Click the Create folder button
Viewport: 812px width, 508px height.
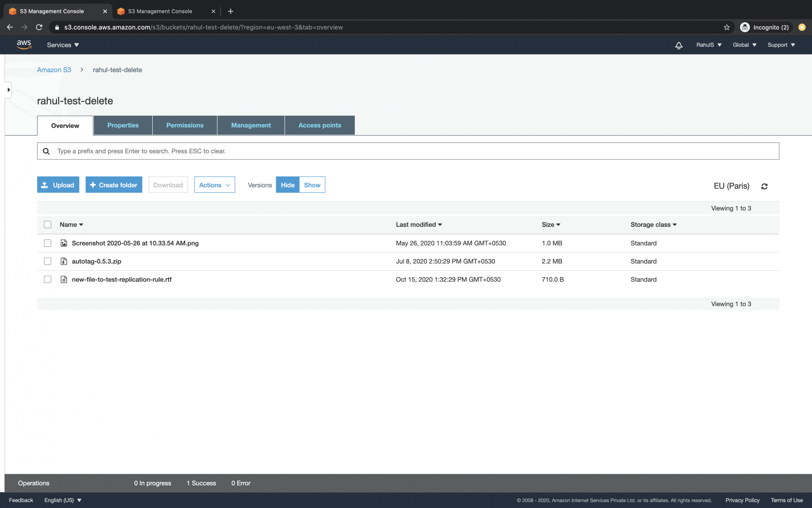point(114,185)
